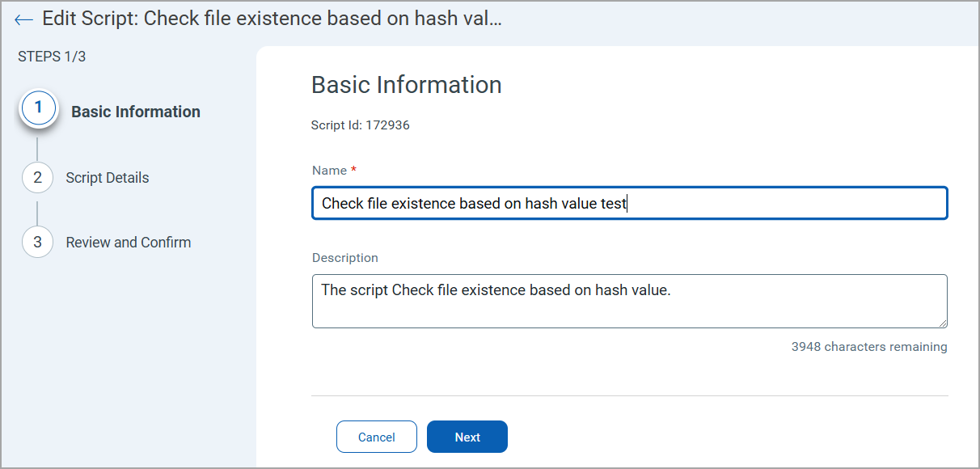The width and height of the screenshot is (980, 469).
Task: Grab the Description box resize handle
Action: tap(942, 323)
